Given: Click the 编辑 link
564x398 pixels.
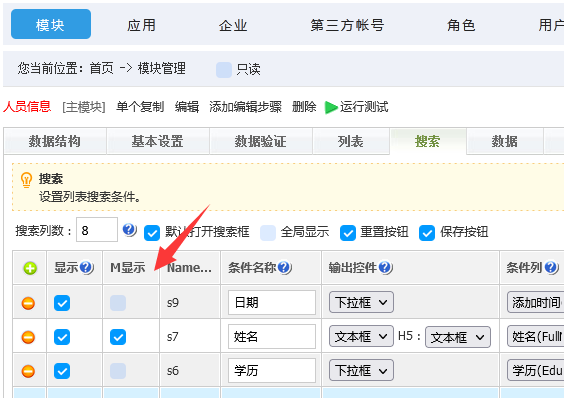Looking at the screenshot, I should (x=187, y=107).
